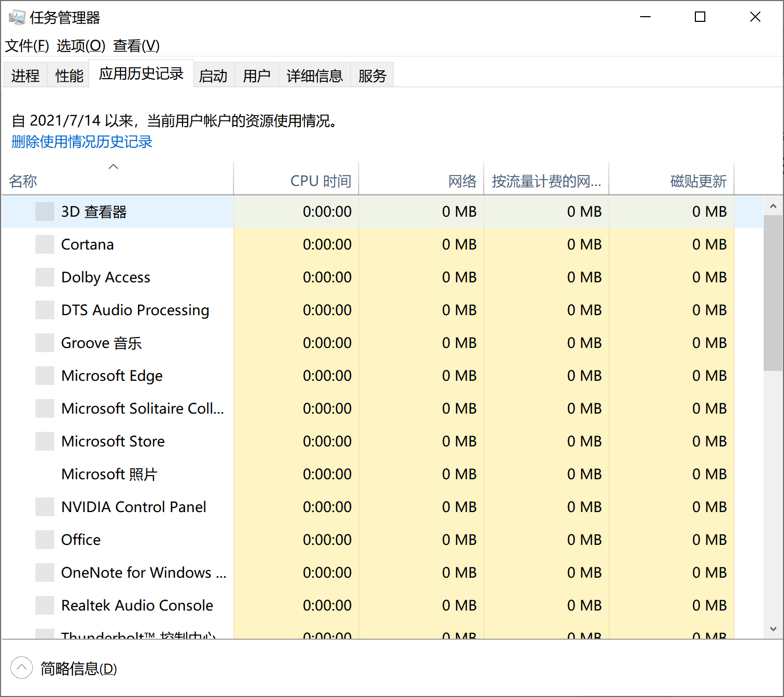Open the 文件(F) menu

coord(27,46)
